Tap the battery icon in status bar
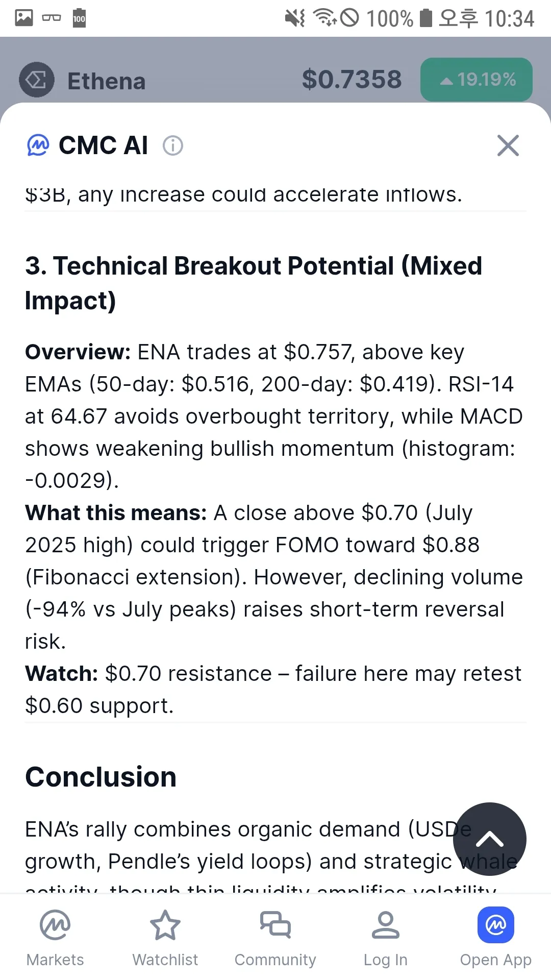The width and height of the screenshot is (551, 980). (426, 18)
